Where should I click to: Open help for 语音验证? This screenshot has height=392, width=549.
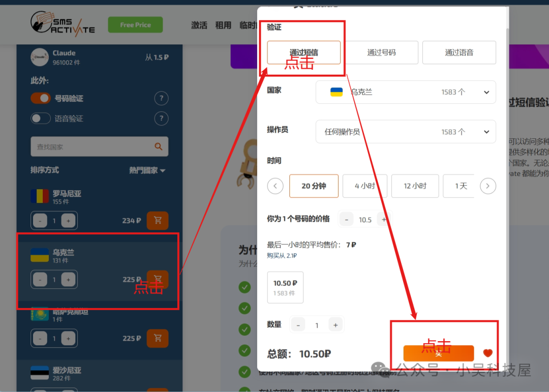point(162,118)
